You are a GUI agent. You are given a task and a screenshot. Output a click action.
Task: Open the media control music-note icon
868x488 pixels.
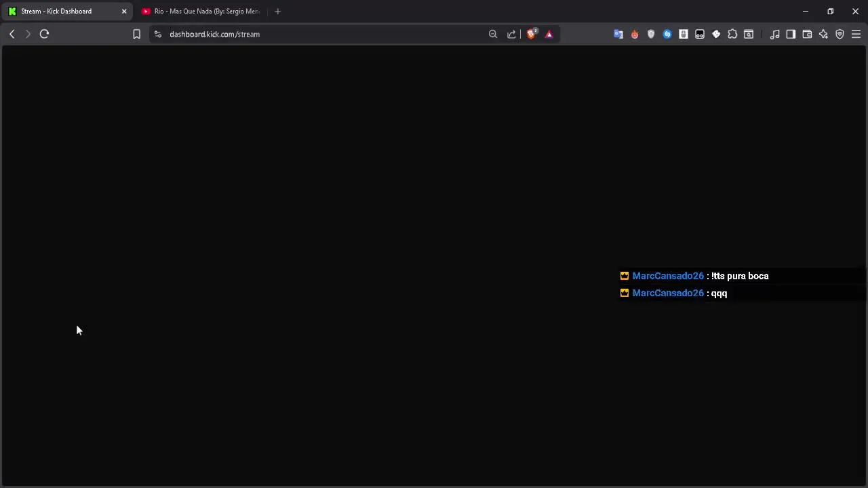pos(774,34)
